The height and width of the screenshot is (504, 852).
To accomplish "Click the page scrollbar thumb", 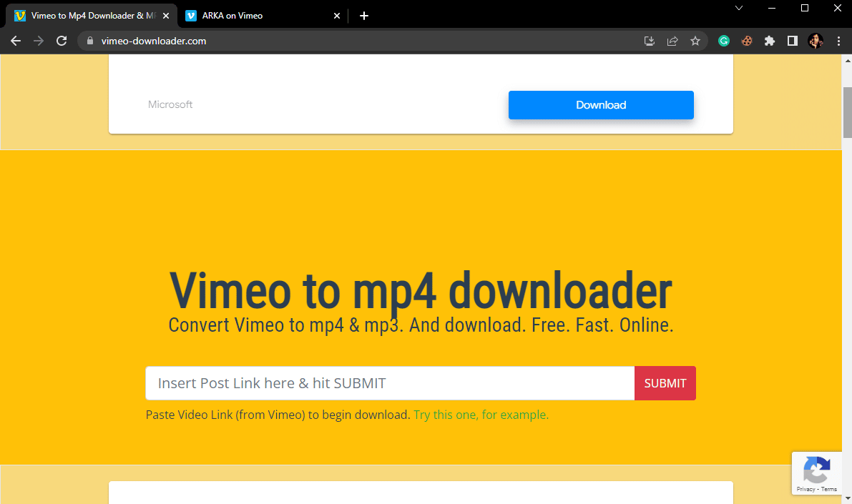I will [x=847, y=112].
